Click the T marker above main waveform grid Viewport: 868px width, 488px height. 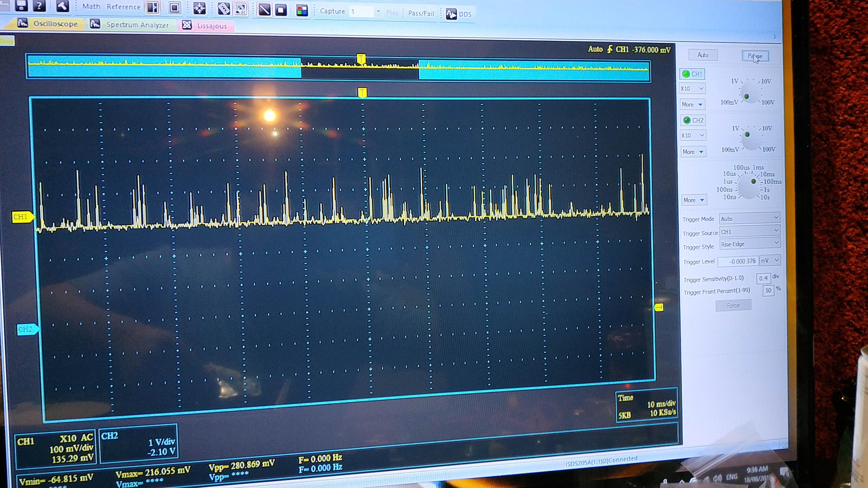[x=362, y=93]
